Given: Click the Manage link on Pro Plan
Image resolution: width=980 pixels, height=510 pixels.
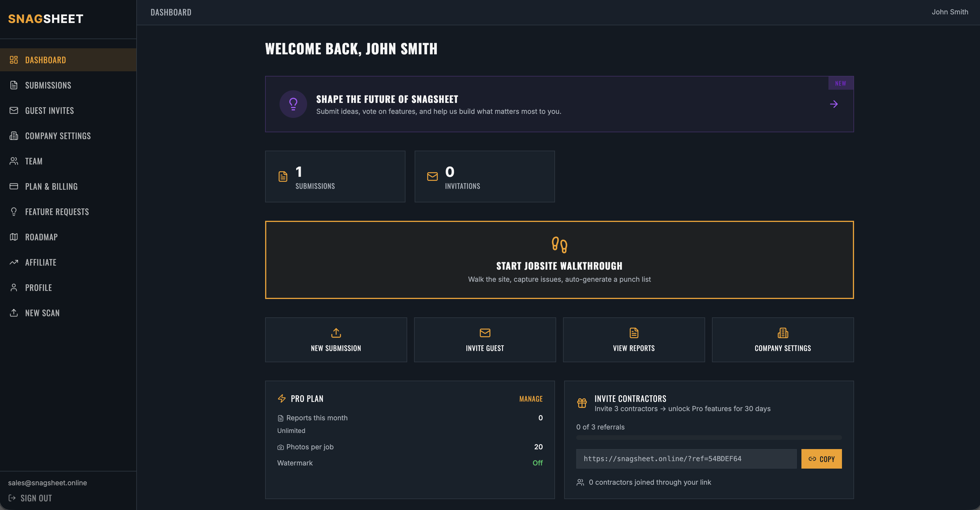Looking at the screenshot, I should 531,398.
